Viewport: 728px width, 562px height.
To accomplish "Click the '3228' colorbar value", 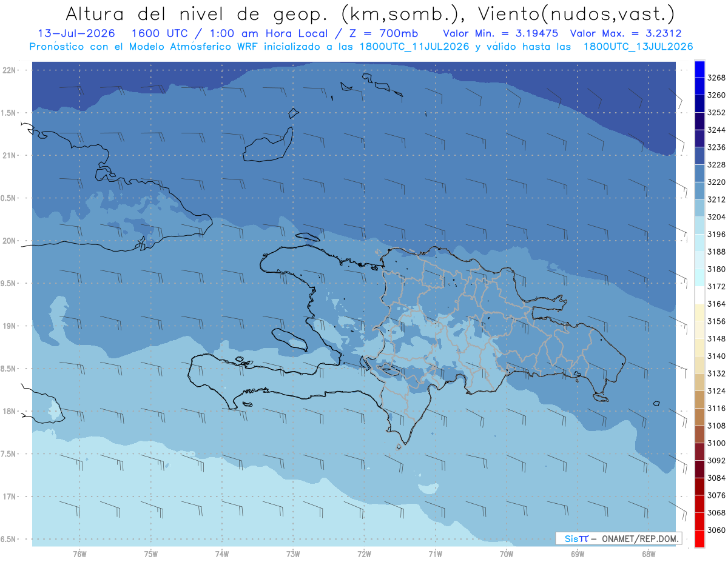I will click(x=716, y=164).
